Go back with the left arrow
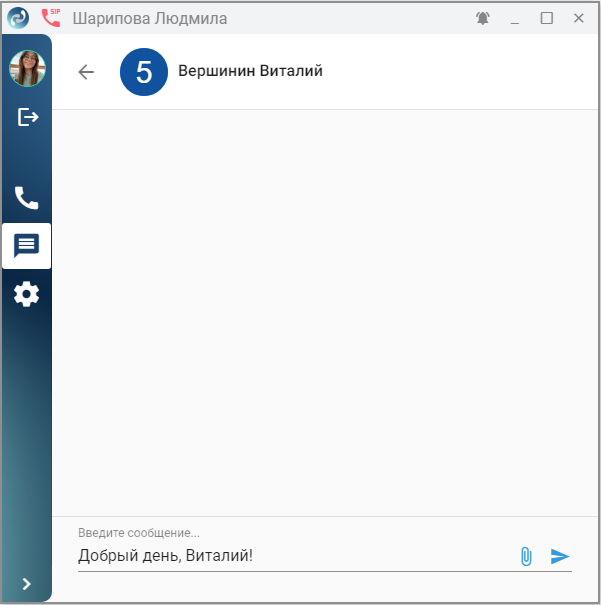The height and width of the screenshot is (605, 601). [x=86, y=72]
